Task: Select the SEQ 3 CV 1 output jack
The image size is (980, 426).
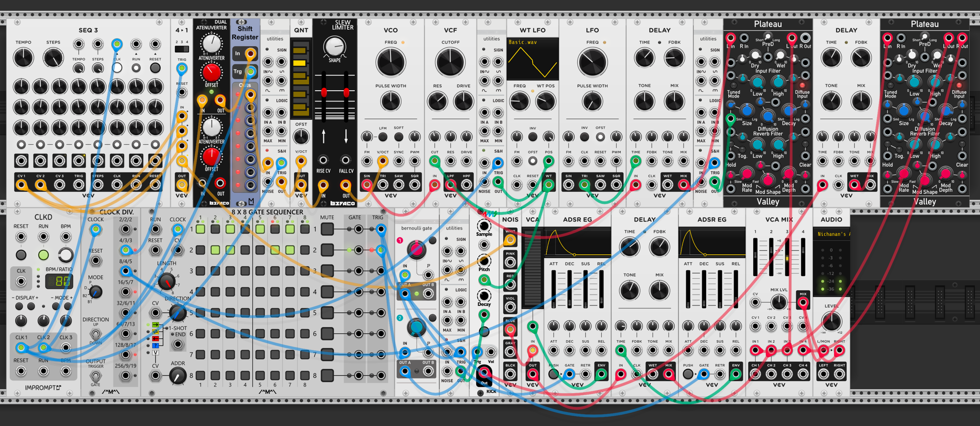Action: click(21, 185)
